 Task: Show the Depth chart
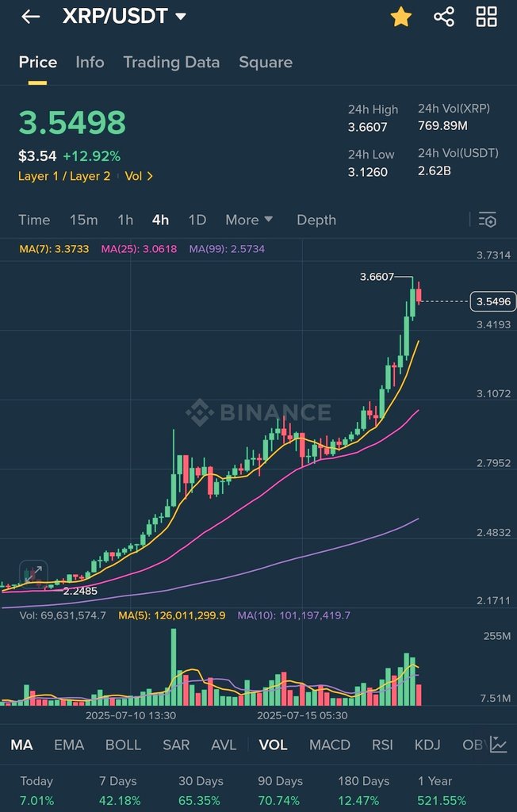(x=316, y=220)
